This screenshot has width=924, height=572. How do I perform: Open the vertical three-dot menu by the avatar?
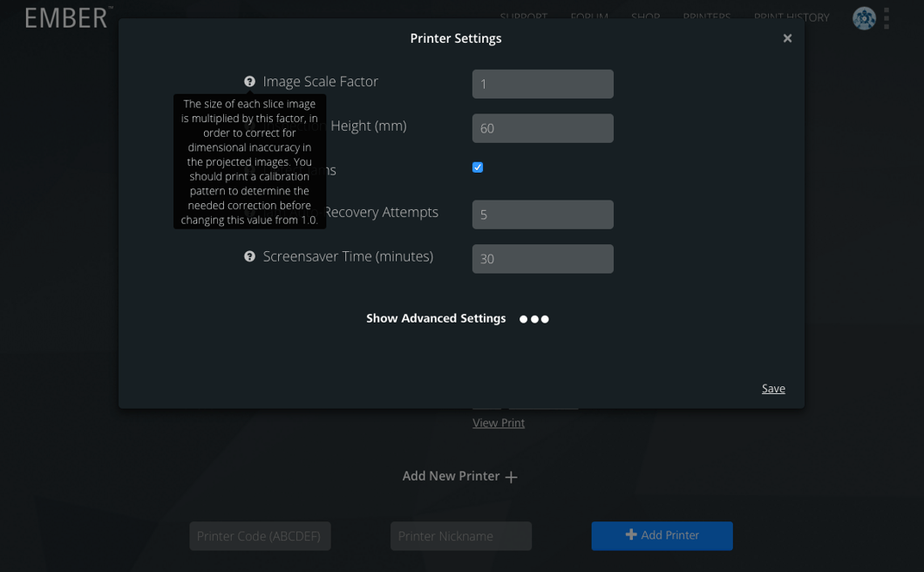click(x=887, y=18)
